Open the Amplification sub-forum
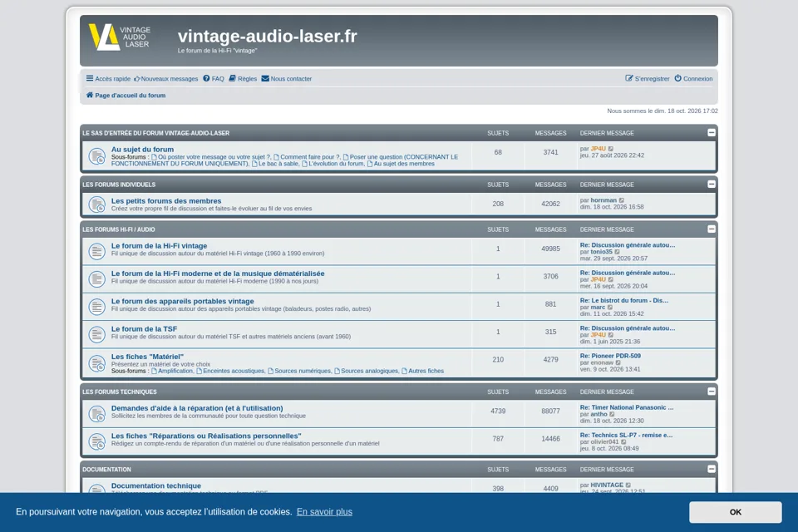 (x=172, y=371)
